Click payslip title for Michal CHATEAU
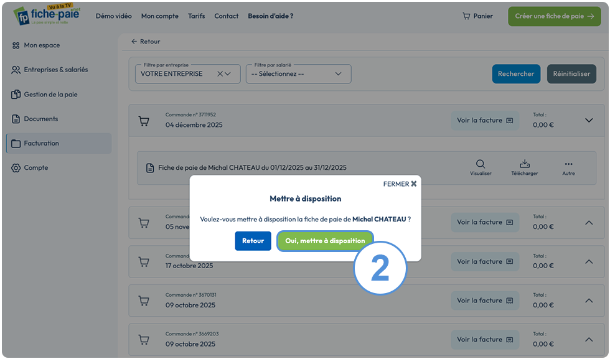610x364 pixels. pos(252,168)
